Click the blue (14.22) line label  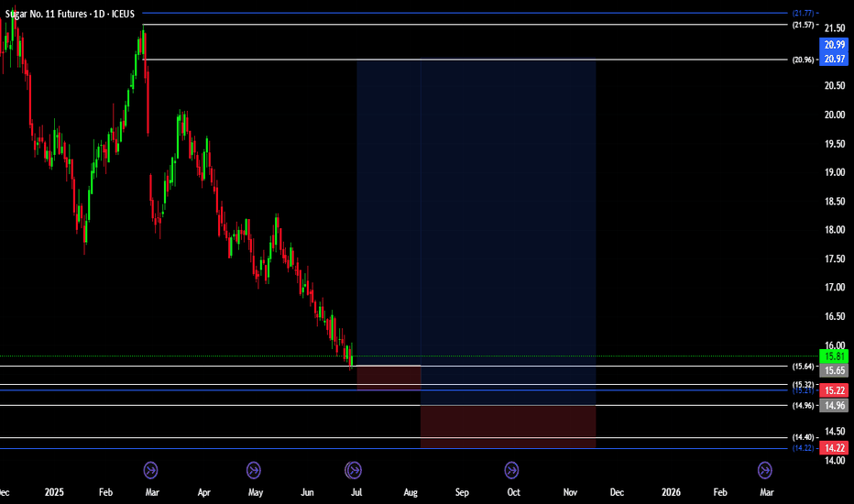[803, 448]
